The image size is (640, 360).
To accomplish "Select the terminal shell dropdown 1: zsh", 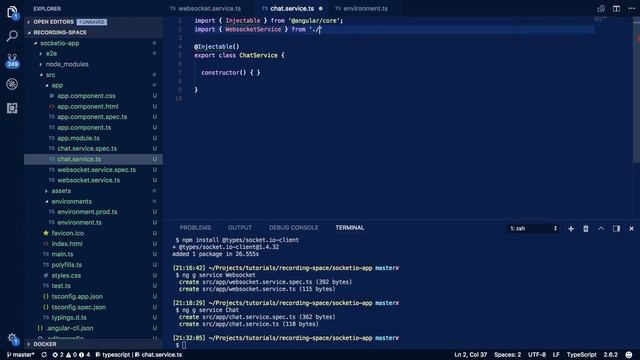I will [x=533, y=229].
